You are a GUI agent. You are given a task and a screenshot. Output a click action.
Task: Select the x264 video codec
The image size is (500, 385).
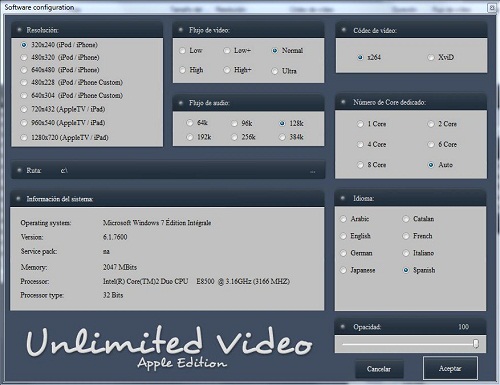pyautogui.click(x=360, y=57)
